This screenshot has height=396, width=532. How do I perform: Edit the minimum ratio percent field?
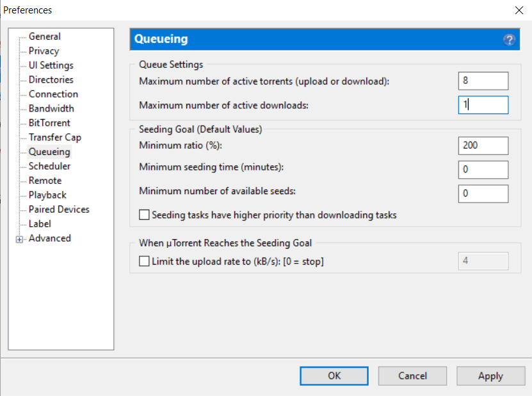(x=483, y=145)
